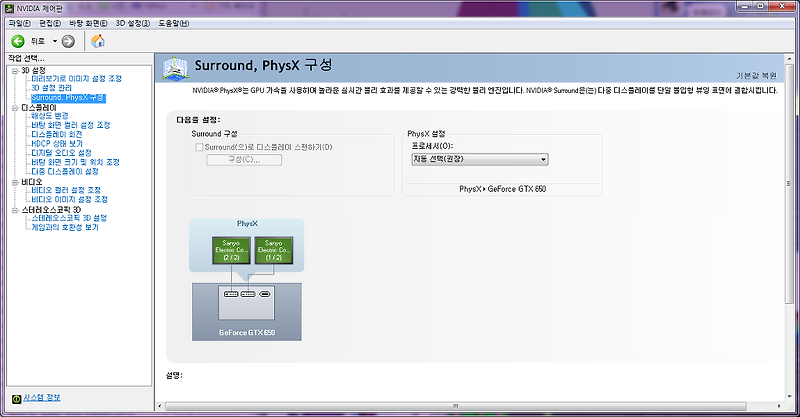
Task: Select 게임과의 호환성 보기 in tree
Action: click(x=65, y=227)
